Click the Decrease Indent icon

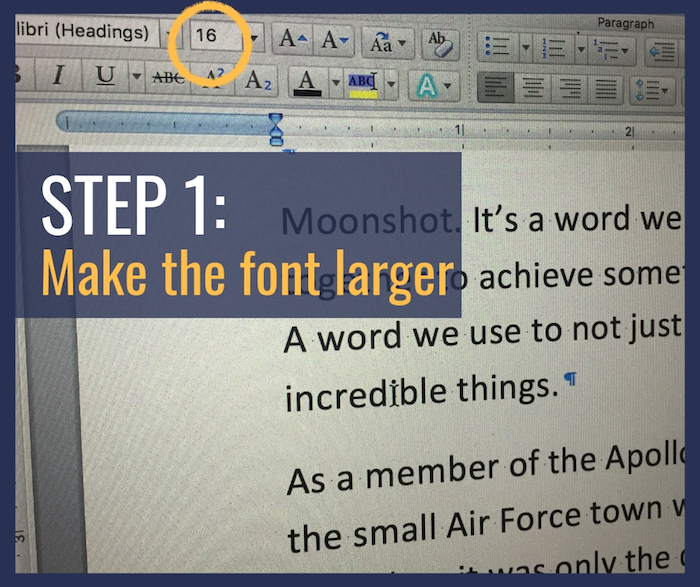coord(662,53)
